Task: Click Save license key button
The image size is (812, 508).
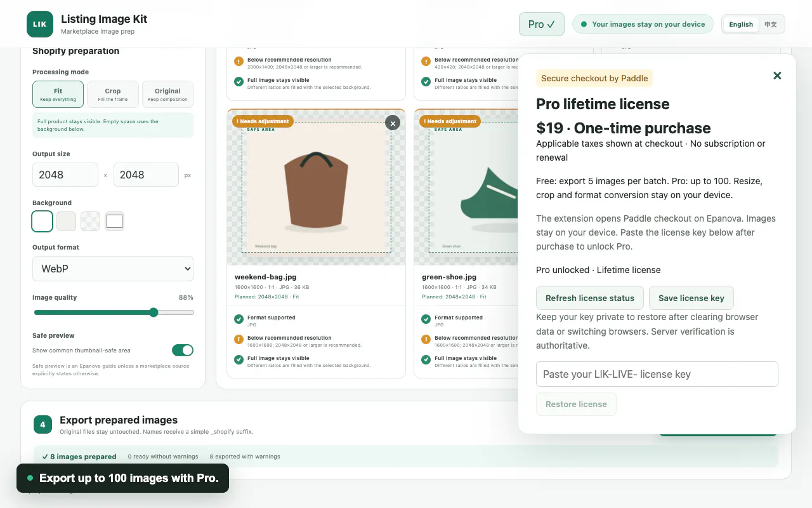Action: click(x=691, y=298)
